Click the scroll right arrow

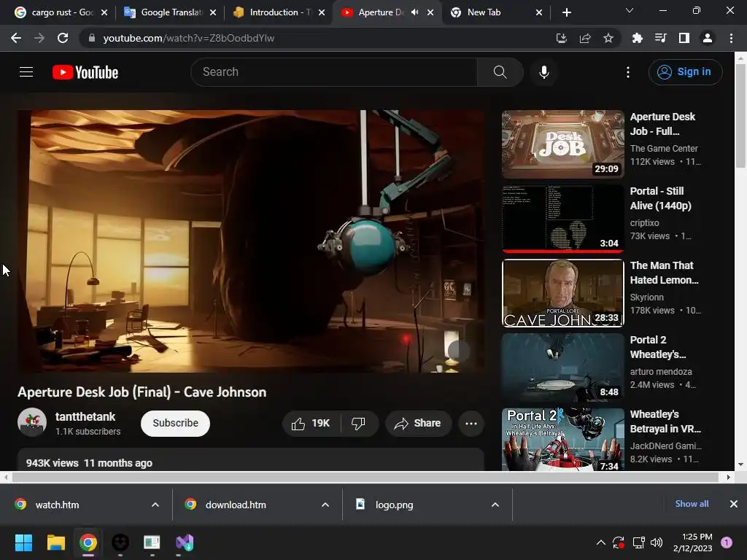tap(729, 477)
